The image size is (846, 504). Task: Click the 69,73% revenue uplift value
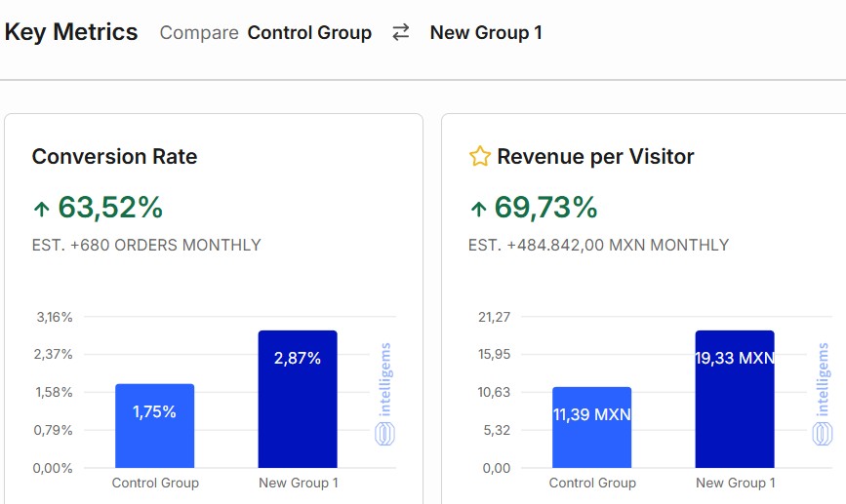click(546, 208)
